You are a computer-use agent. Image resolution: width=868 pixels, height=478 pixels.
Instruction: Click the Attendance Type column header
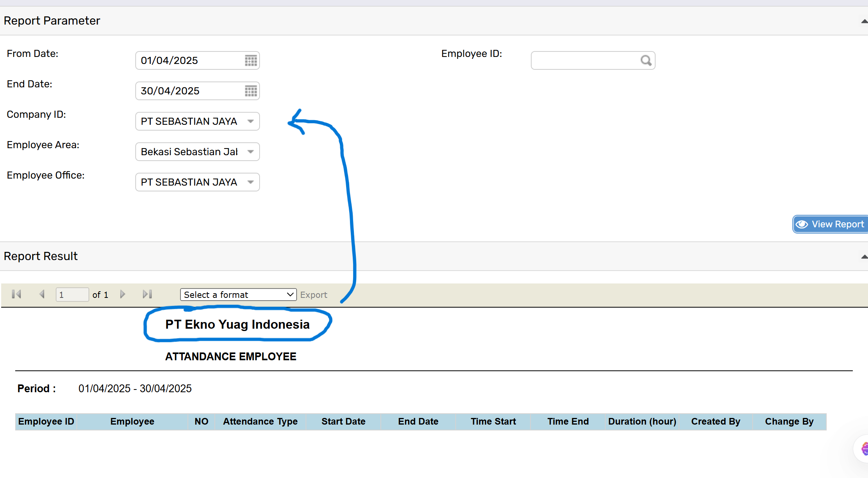260,421
